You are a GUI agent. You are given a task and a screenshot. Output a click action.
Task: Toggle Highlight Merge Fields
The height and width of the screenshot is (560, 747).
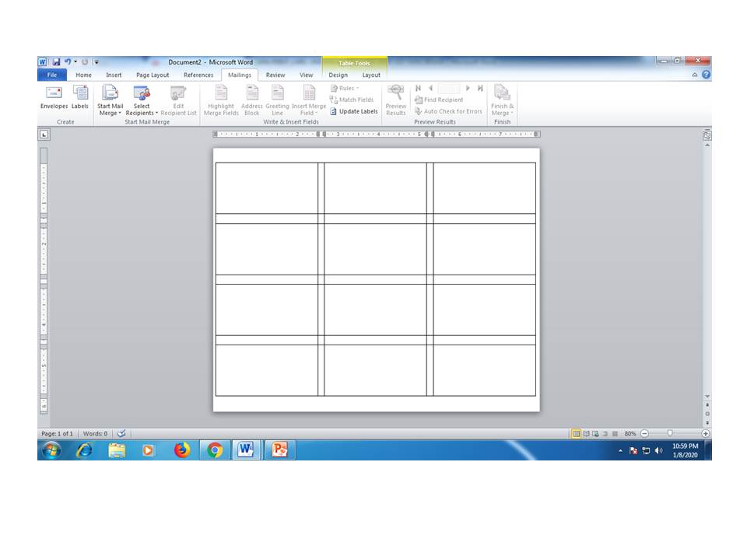(221, 100)
